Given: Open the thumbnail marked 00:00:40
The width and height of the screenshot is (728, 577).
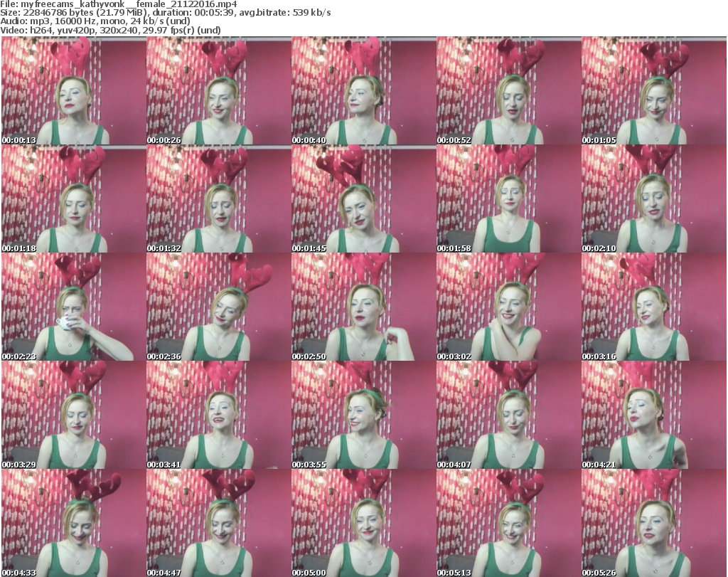Looking at the screenshot, I should 363,91.
